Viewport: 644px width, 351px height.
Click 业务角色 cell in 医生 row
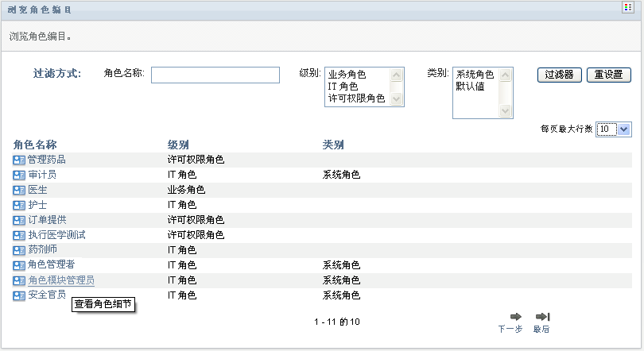(187, 190)
